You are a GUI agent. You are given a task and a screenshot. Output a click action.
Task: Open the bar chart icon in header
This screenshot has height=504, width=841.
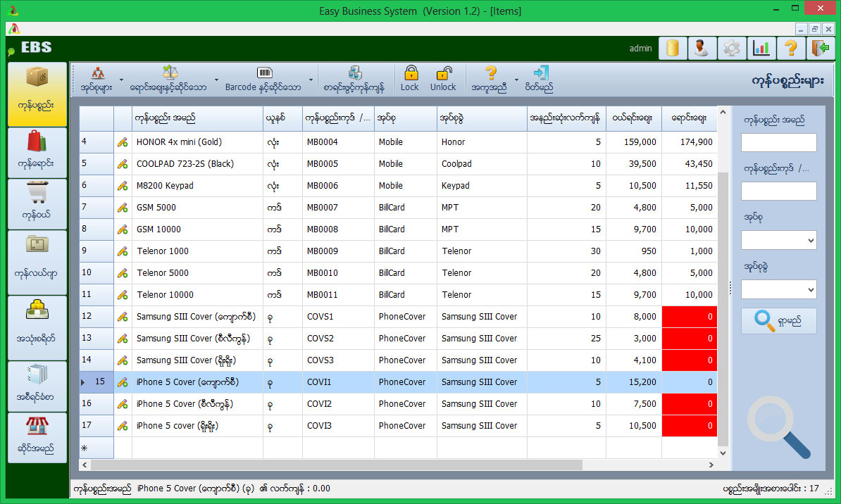(761, 49)
